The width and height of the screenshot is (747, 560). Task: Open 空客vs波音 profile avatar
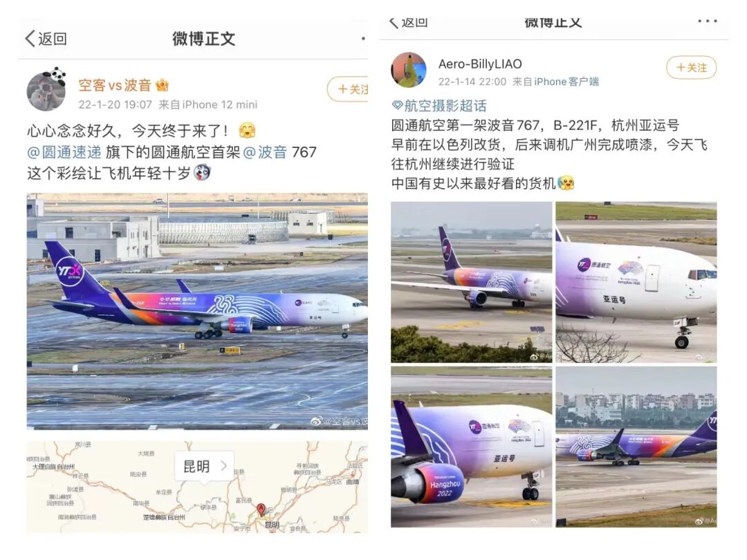(x=46, y=91)
